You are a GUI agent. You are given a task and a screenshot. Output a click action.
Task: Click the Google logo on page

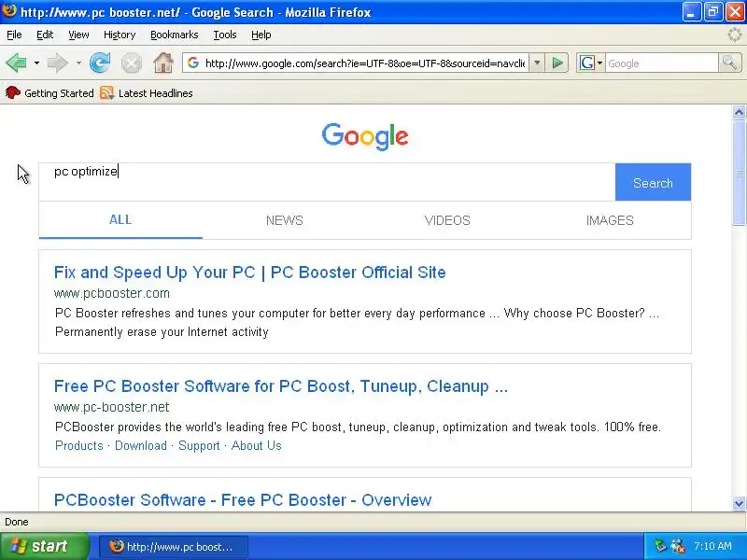click(365, 136)
